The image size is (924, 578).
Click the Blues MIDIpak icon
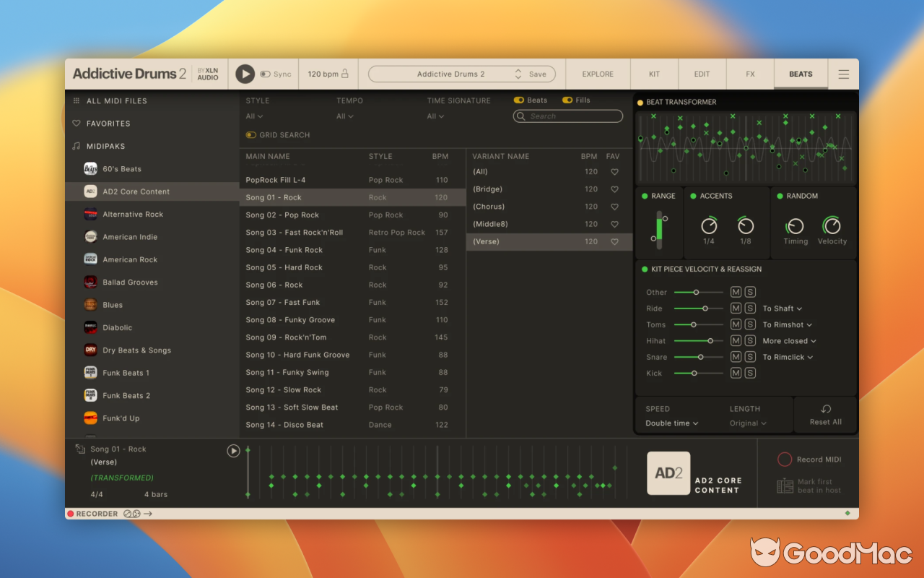point(90,304)
